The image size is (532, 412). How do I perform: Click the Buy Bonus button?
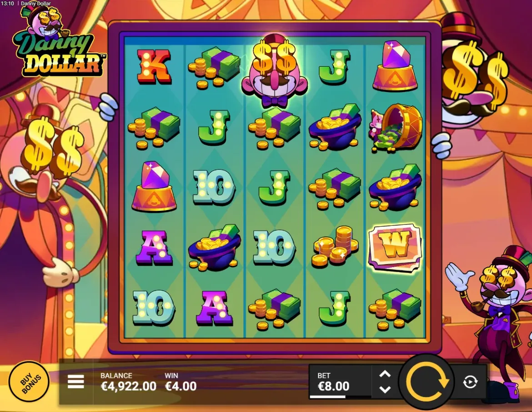[x=30, y=382]
